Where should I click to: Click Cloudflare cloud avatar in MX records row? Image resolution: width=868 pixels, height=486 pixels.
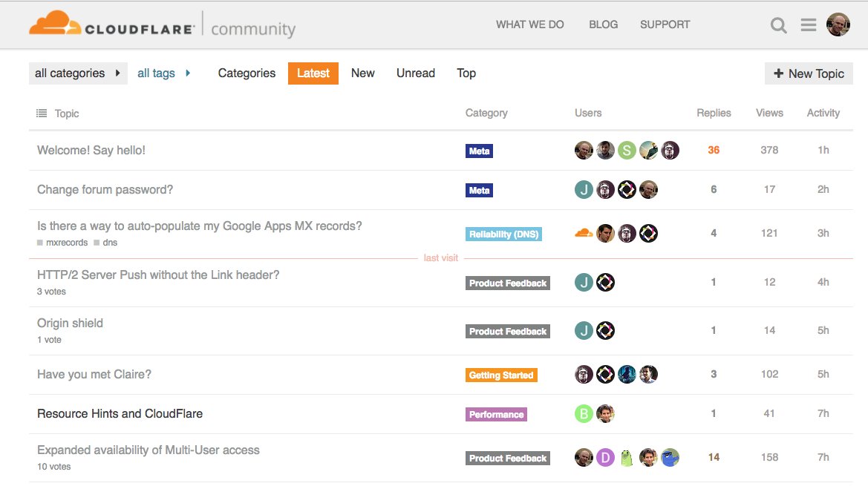pyautogui.click(x=584, y=233)
